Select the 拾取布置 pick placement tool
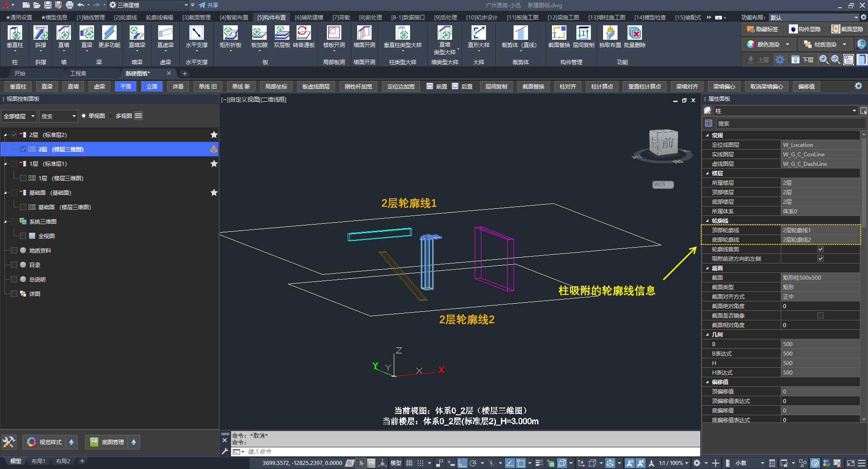 click(610, 33)
